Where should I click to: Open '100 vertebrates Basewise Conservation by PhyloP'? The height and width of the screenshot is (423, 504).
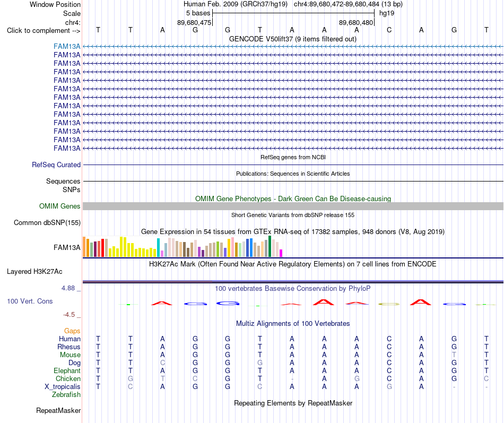(292, 289)
